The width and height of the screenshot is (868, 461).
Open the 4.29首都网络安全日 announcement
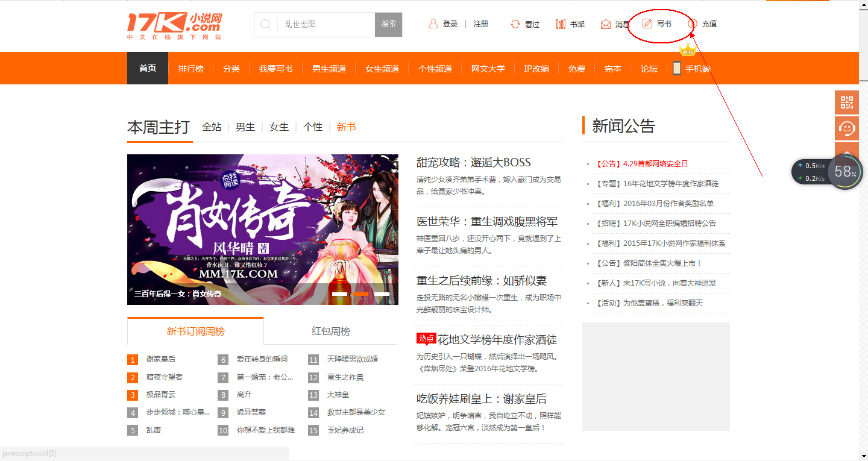point(641,163)
